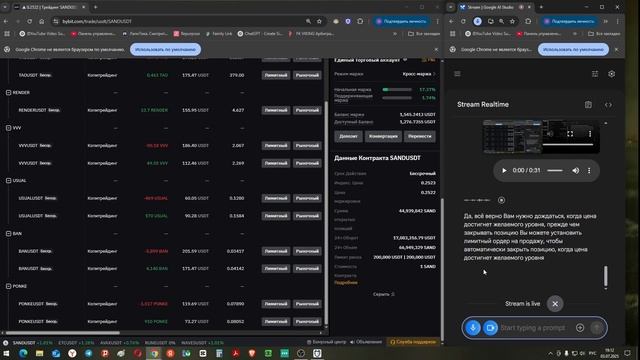Viewport: 640px width, 360px height.
Task: Click the Конвертация button
Action: pos(383,136)
